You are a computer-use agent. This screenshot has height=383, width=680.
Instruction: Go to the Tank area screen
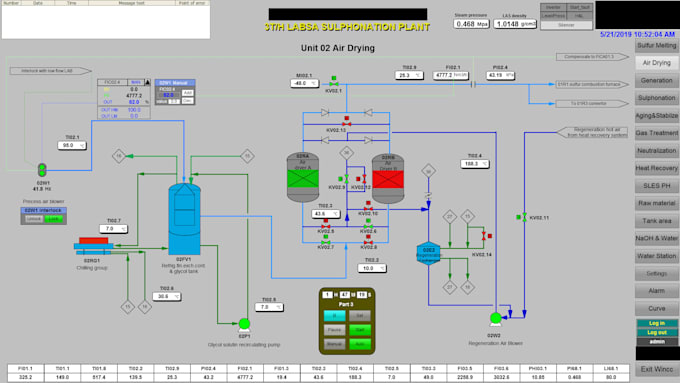[657, 221]
